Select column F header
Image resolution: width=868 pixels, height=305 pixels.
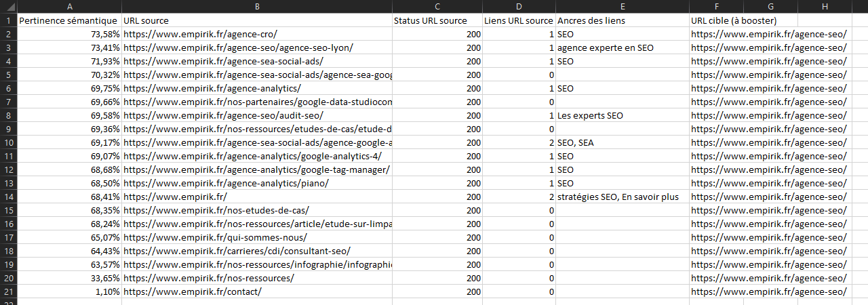pyautogui.click(x=716, y=7)
